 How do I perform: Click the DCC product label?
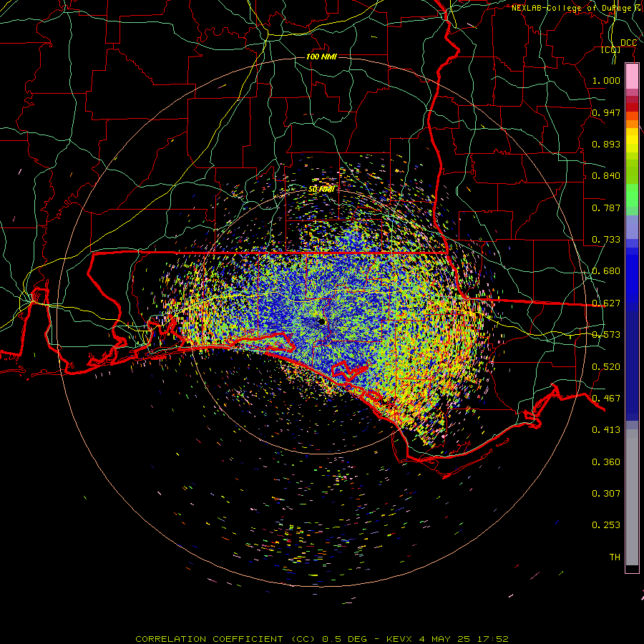[x=628, y=43]
